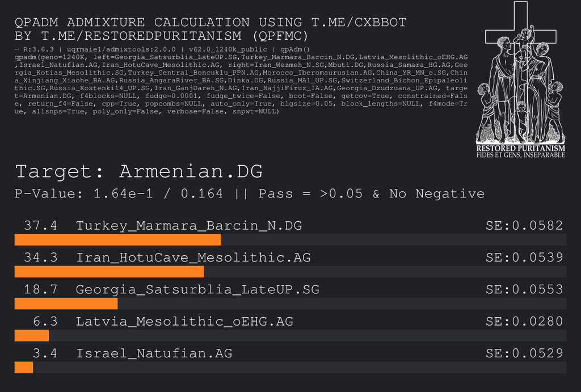
Task: Select the Latvia_Mesolithic_oEHG.AG label
Action: pos(184,322)
